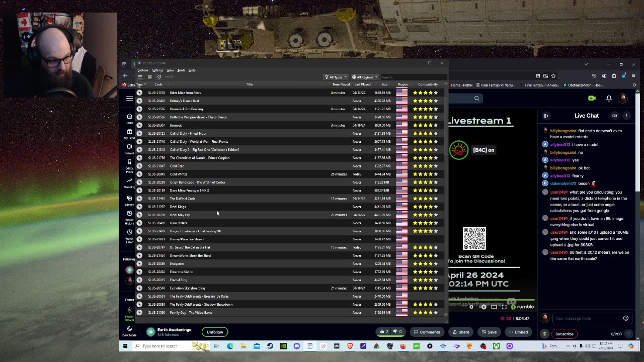Enable Rumble Dark Mode theme

(x=129, y=331)
